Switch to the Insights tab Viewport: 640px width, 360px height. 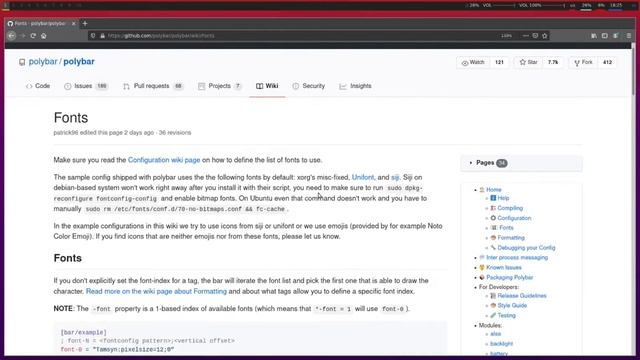pyautogui.click(x=355, y=86)
